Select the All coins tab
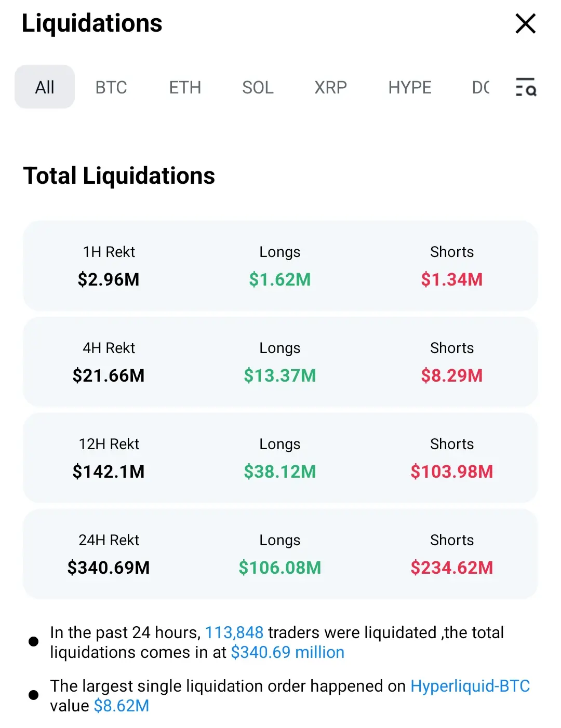Screen dimensions: 561x728 pos(45,87)
